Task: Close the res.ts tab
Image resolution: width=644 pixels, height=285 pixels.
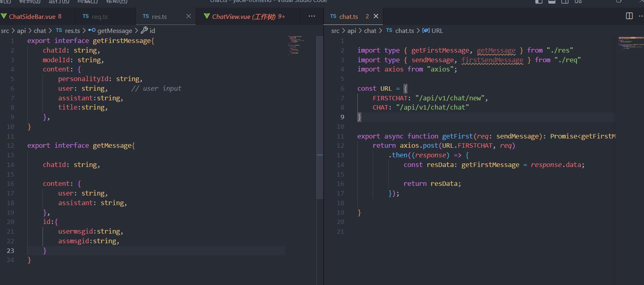Action: coord(188,16)
